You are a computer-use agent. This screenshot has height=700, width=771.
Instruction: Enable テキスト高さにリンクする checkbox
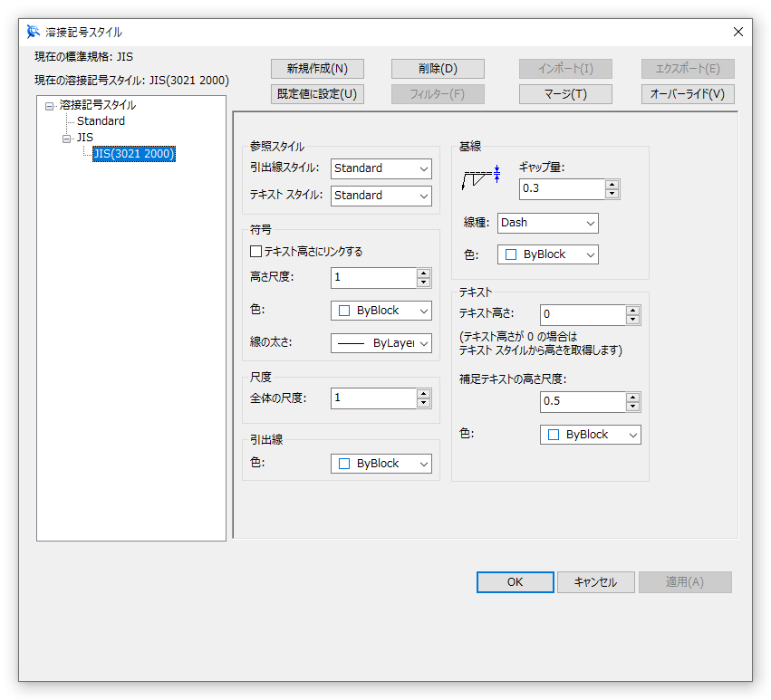click(x=255, y=251)
